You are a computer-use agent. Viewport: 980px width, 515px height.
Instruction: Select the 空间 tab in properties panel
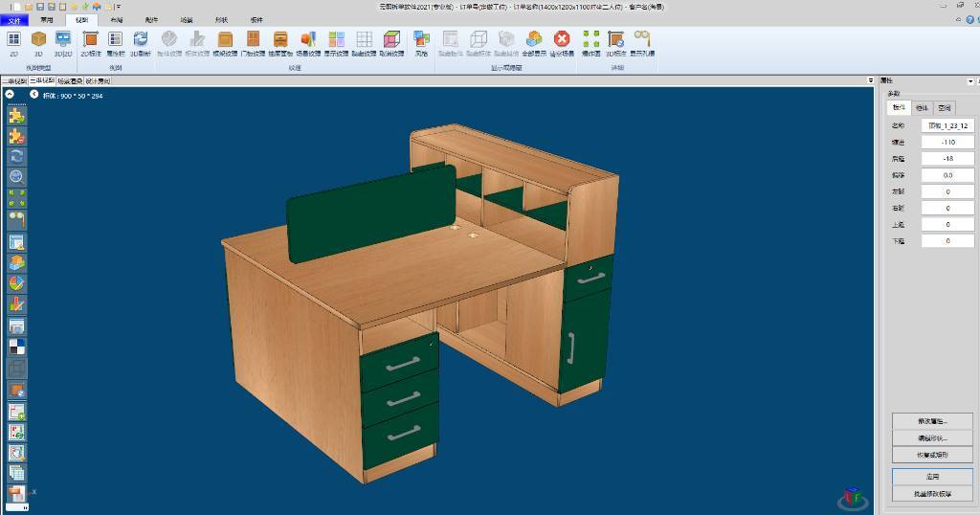point(945,108)
